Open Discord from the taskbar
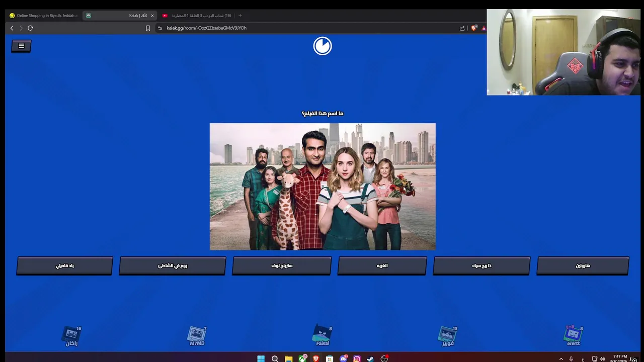 [x=344, y=358]
